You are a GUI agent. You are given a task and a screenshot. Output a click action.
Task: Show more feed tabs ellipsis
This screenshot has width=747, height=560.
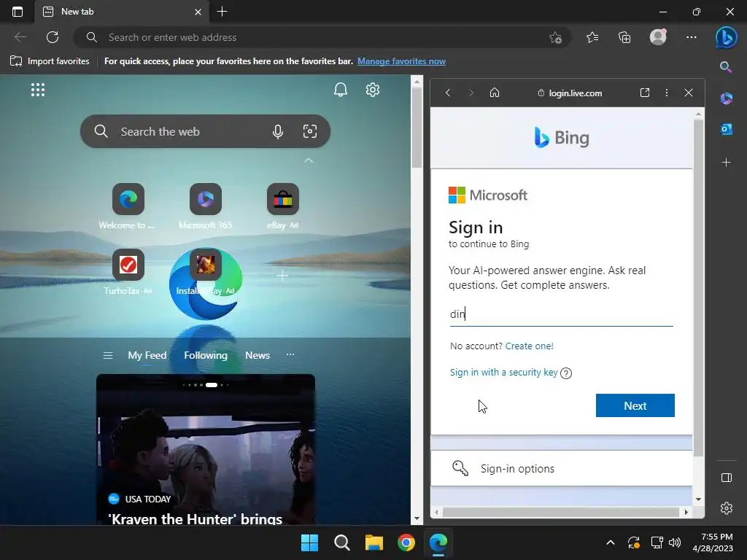pos(290,355)
